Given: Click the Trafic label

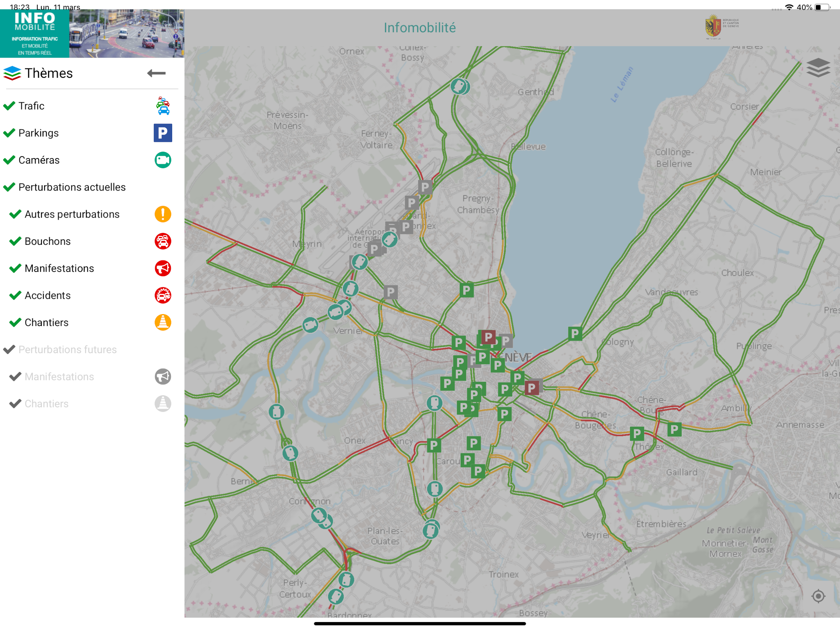Looking at the screenshot, I should 31,106.
